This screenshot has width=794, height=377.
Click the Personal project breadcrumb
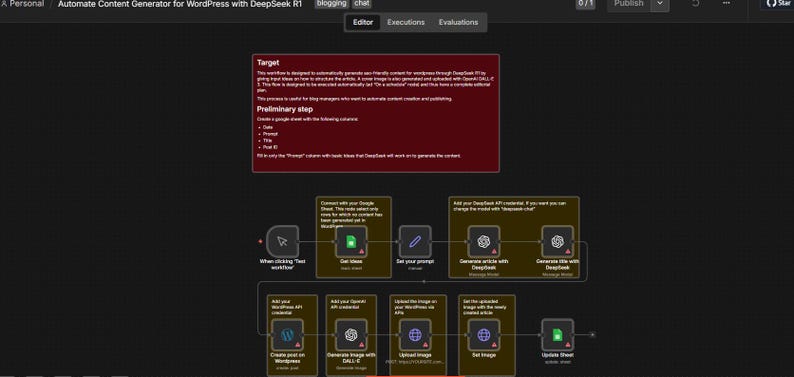click(x=23, y=4)
